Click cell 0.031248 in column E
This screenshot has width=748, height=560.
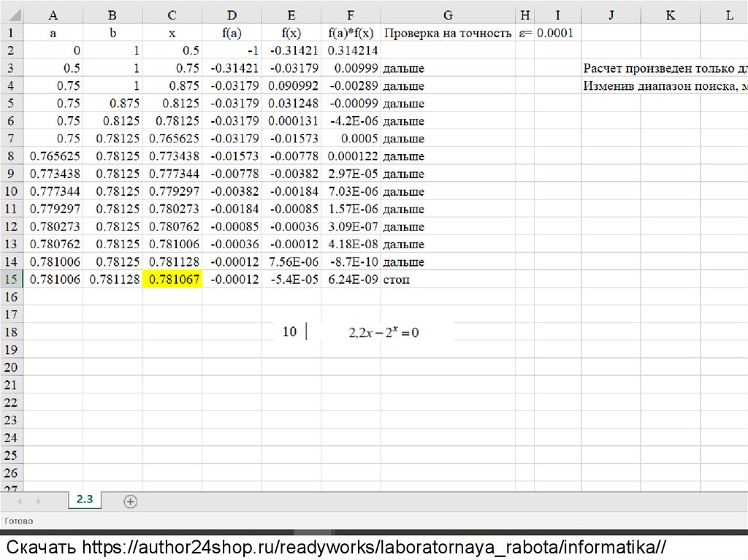click(291, 103)
